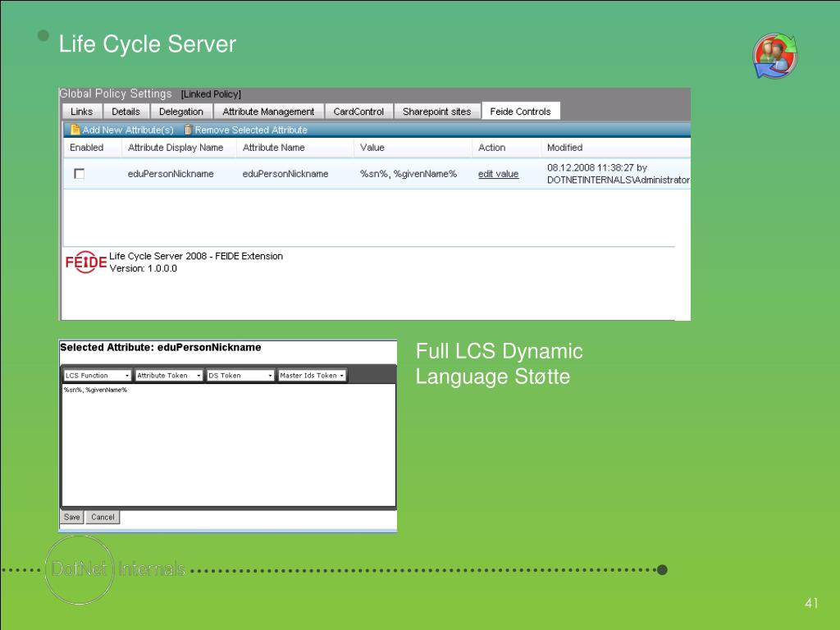Image resolution: width=840 pixels, height=630 pixels.
Task: Click the Save button
Action: point(72,517)
